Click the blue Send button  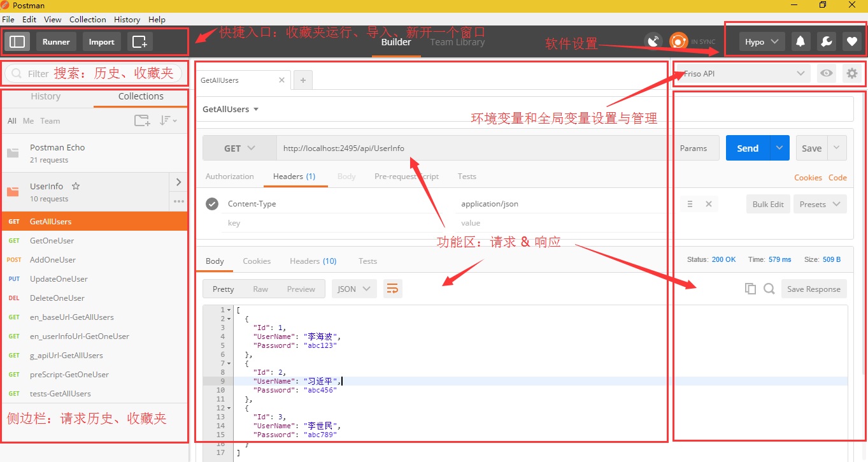pos(748,148)
